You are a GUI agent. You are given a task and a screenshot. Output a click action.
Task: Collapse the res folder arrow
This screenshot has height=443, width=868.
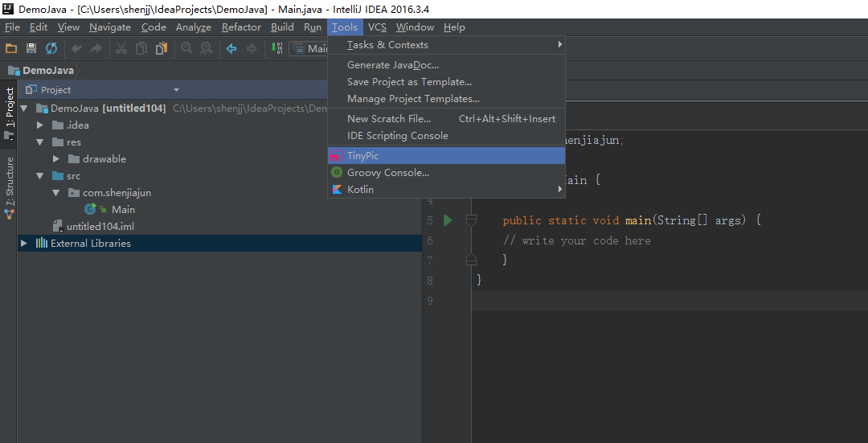pos(40,142)
